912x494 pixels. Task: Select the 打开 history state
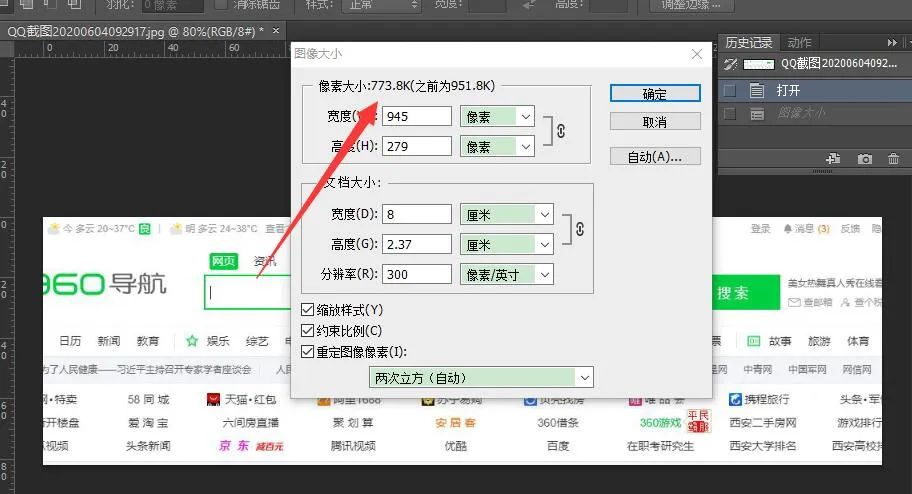[815, 90]
